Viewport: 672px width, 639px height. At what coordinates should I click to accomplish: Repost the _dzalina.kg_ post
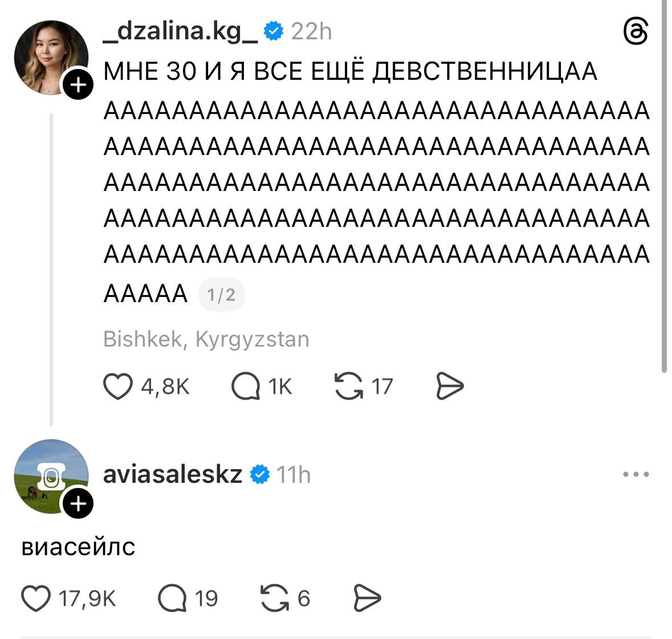coord(349,386)
